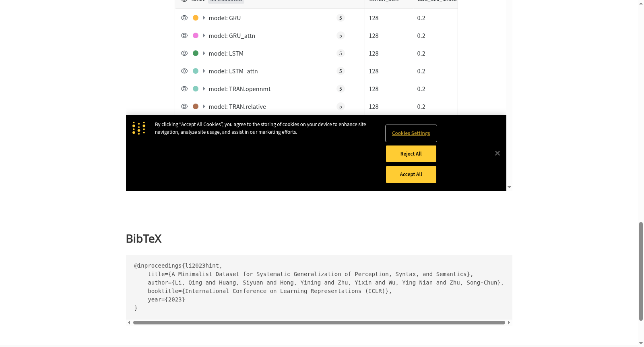Toggle eye icon for model: TRAN.opennmt
This screenshot has height=347, width=644.
click(x=184, y=89)
